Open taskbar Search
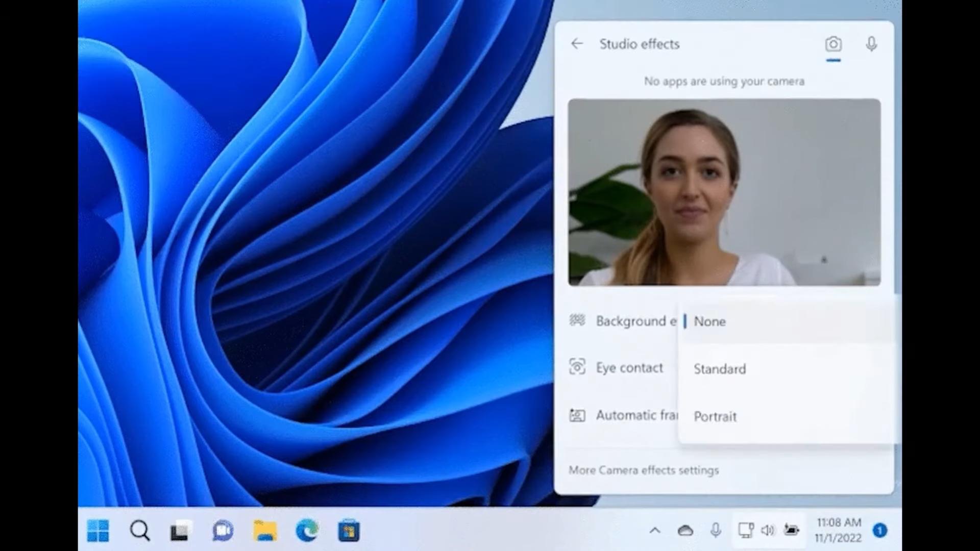The image size is (980, 551). click(140, 531)
